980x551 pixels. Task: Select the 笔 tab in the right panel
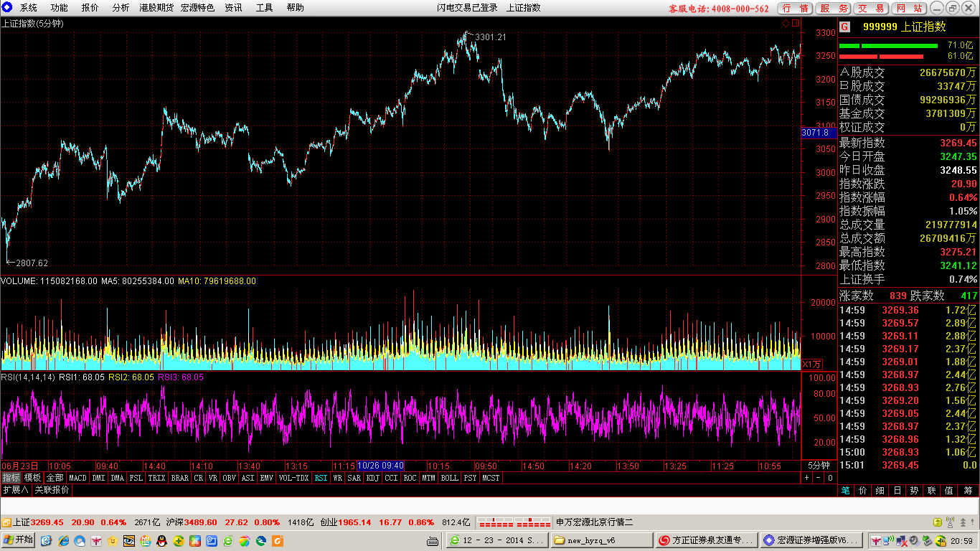point(846,491)
